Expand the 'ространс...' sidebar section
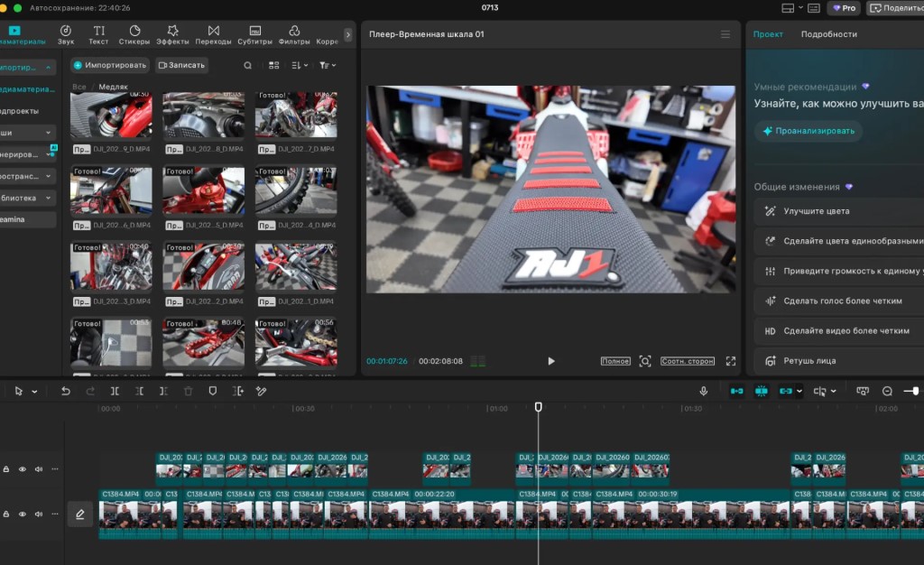 coord(26,176)
